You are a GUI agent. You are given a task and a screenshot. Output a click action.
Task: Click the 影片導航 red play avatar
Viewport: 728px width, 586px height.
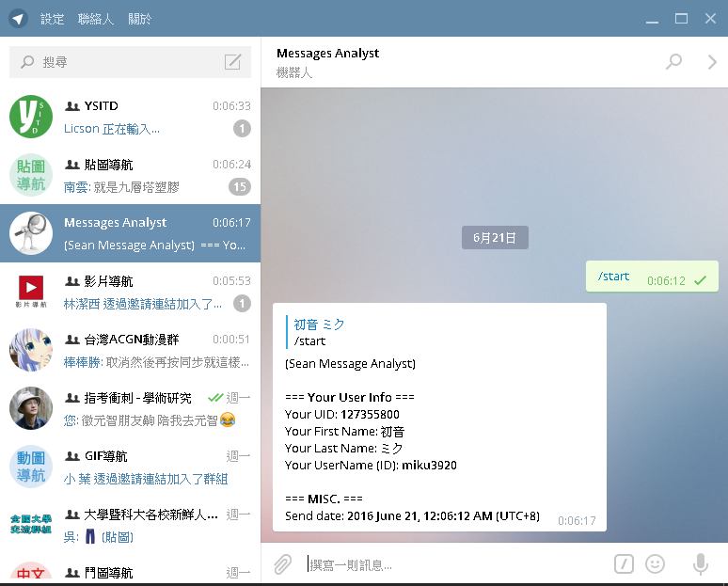[x=31, y=292]
